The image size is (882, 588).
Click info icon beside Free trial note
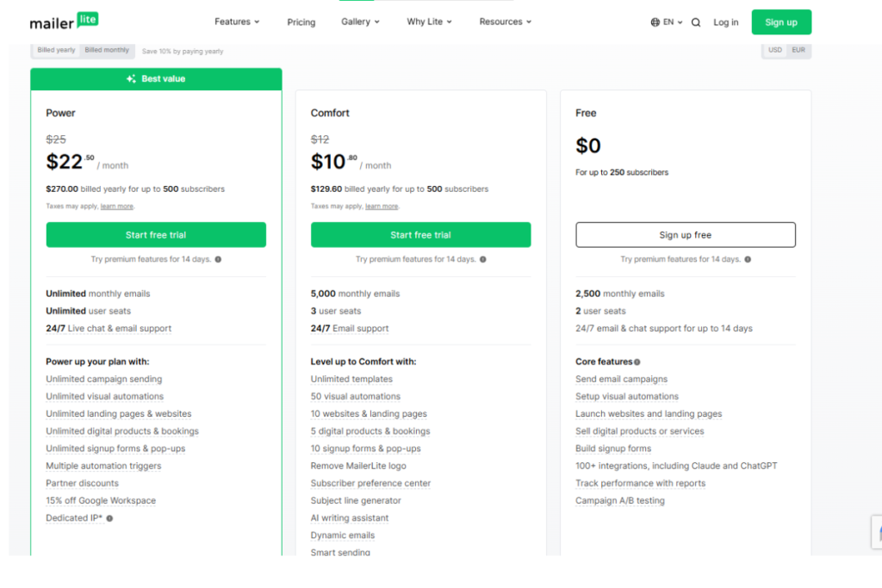coord(748,259)
